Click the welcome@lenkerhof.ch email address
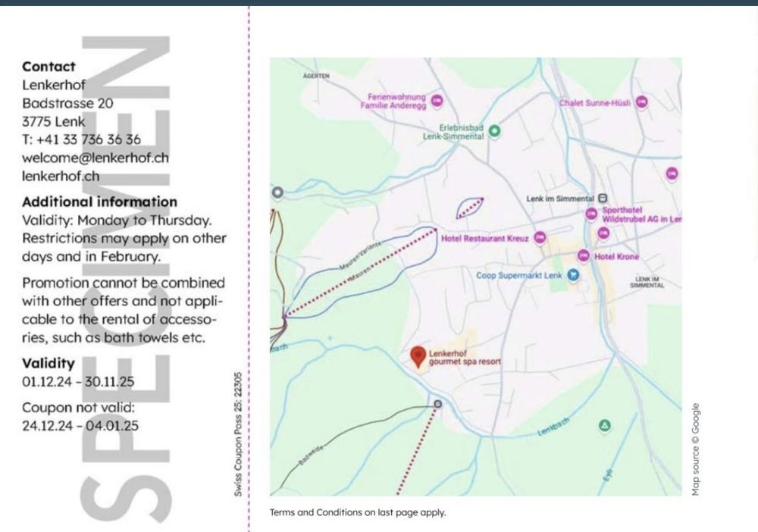This screenshot has height=532, width=758. point(96,158)
